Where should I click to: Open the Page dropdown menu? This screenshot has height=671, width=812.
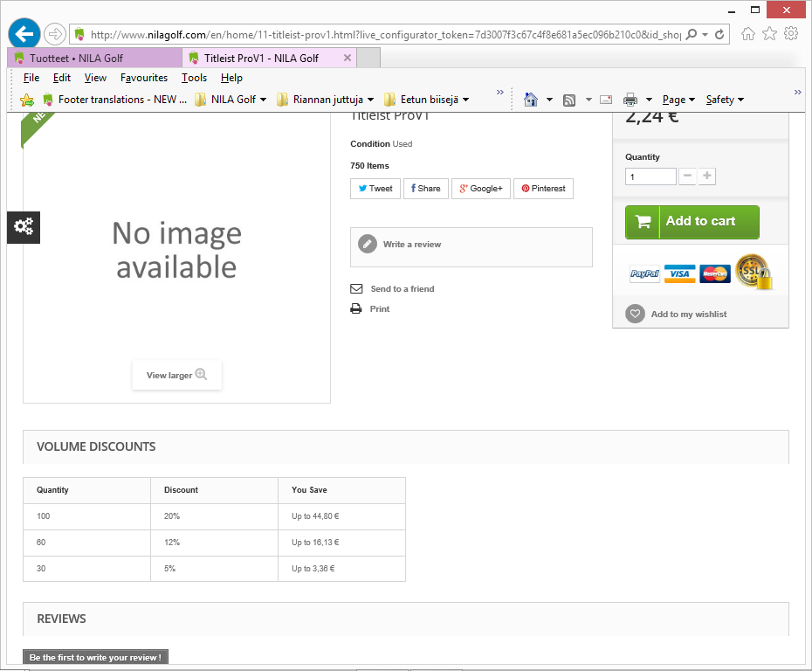click(x=678, y=100)
